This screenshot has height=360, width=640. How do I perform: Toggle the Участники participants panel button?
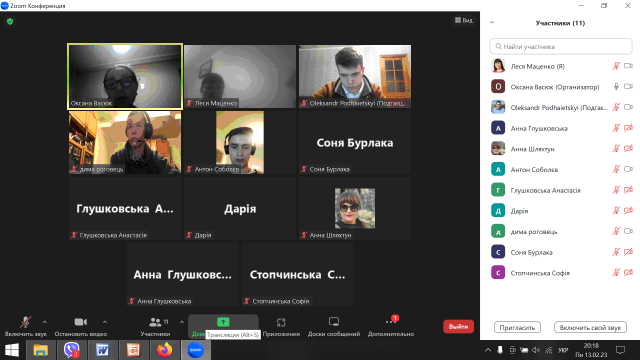156,326
